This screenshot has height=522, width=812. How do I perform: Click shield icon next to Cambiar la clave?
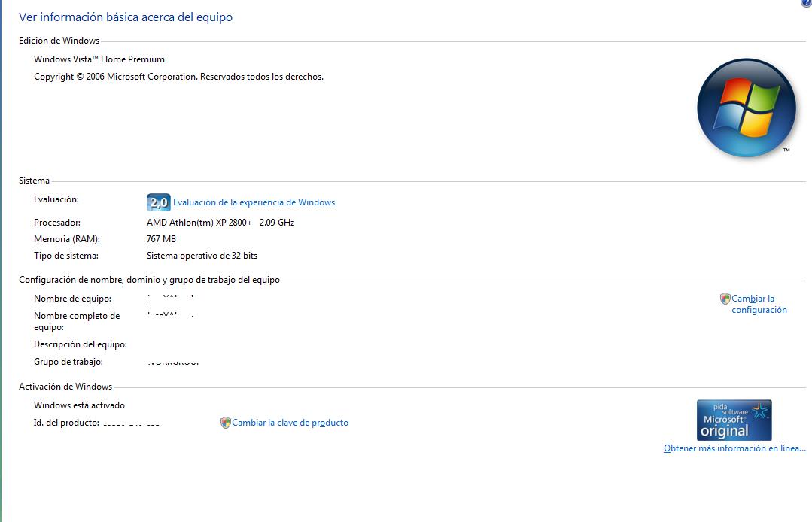point(225,423)
